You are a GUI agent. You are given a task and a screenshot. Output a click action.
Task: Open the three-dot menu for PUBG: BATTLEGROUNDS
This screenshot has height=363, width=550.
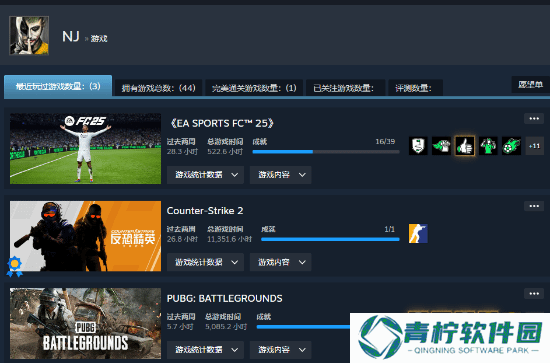[x=534, y=294]
